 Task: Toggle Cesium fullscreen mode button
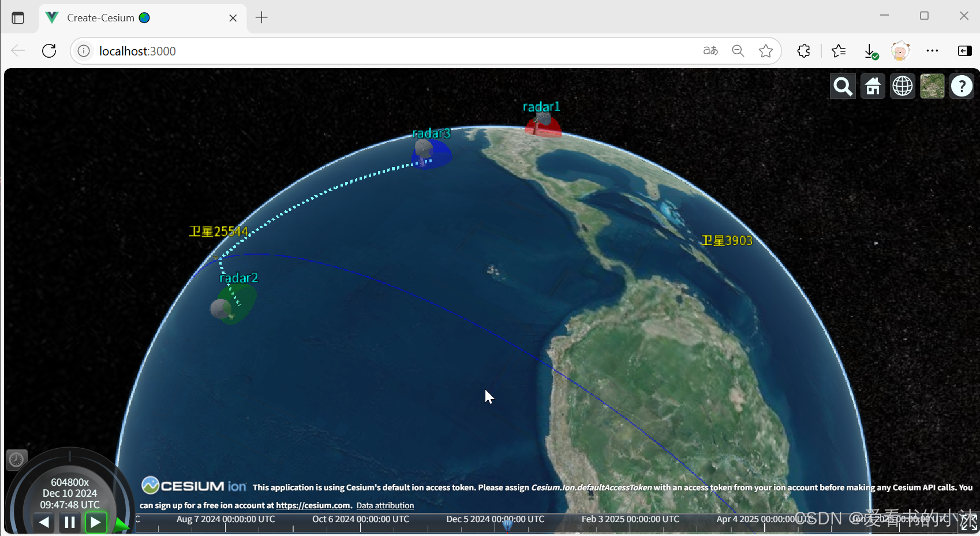pyautogui.click(x=968, y=522)
